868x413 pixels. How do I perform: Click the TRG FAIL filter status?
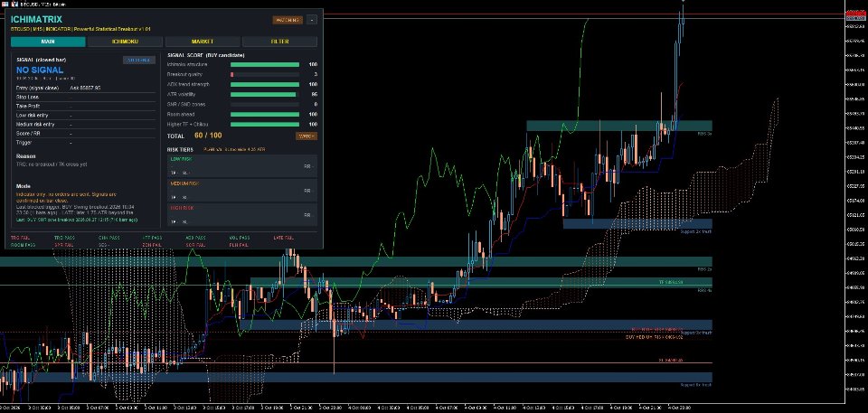coord(20,238)
